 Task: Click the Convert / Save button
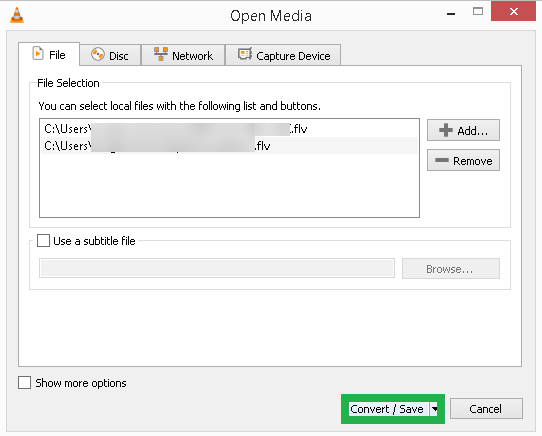click(389, 409)
